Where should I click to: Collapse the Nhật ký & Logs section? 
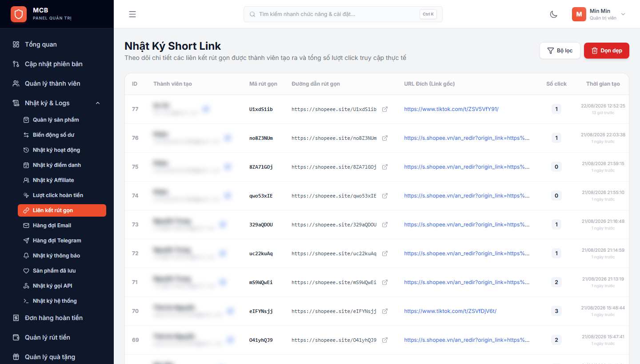point(57,103)
